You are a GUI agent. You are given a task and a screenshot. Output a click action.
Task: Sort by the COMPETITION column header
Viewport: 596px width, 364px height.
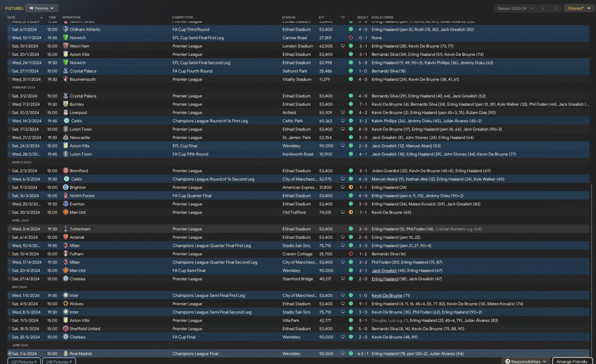point(183,17)
